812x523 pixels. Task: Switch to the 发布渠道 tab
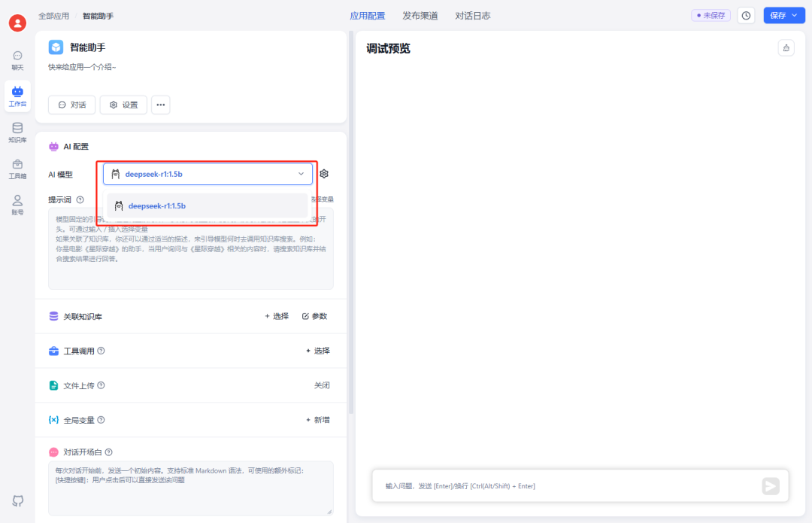[420, 15]
